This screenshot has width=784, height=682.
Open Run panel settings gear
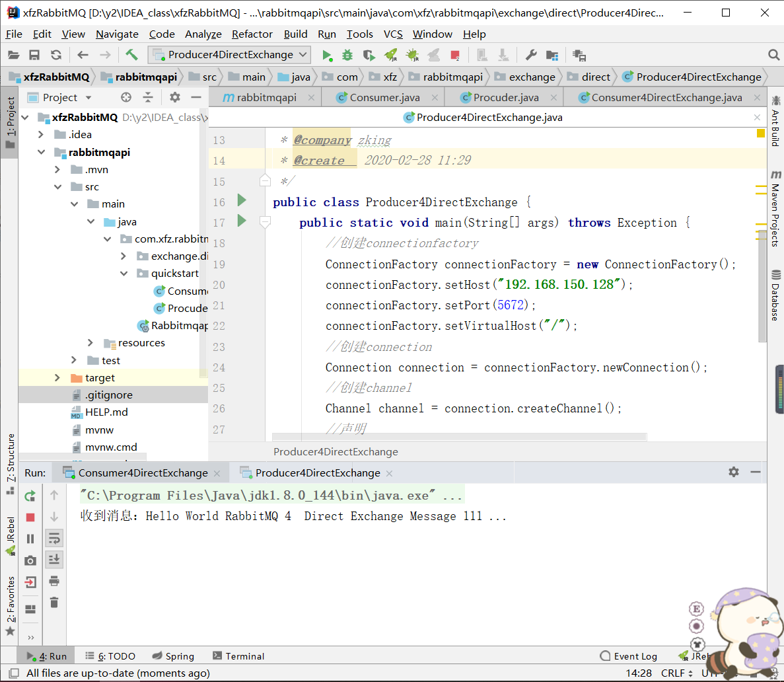[734, 472]
